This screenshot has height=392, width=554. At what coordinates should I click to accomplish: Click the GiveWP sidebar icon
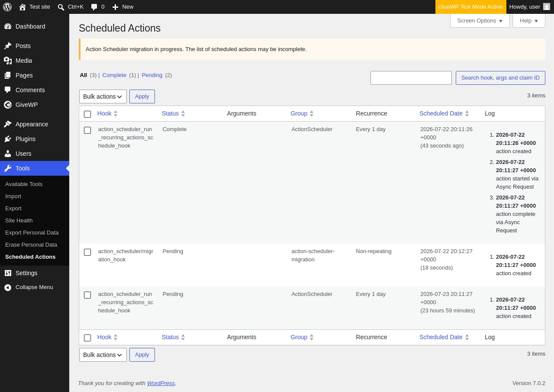pos(8,105)
